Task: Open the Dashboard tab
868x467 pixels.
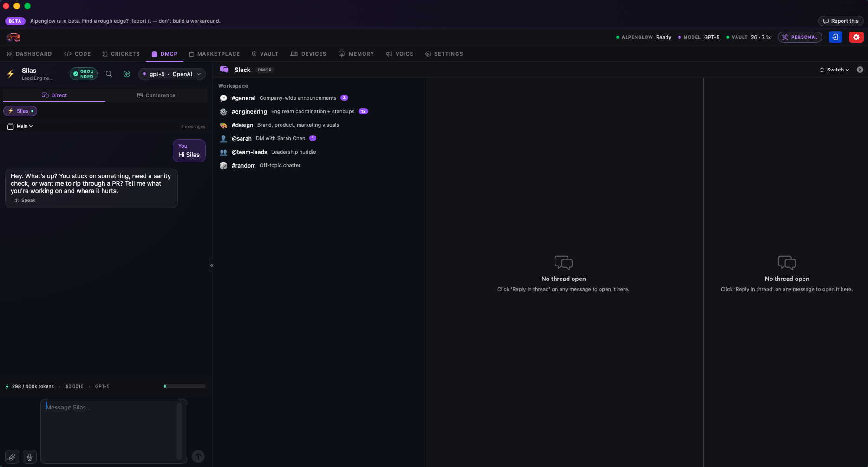Action: pos(29,54)
